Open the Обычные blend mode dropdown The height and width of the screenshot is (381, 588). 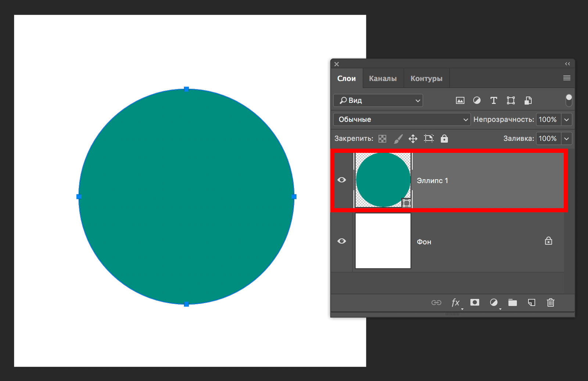402,120
